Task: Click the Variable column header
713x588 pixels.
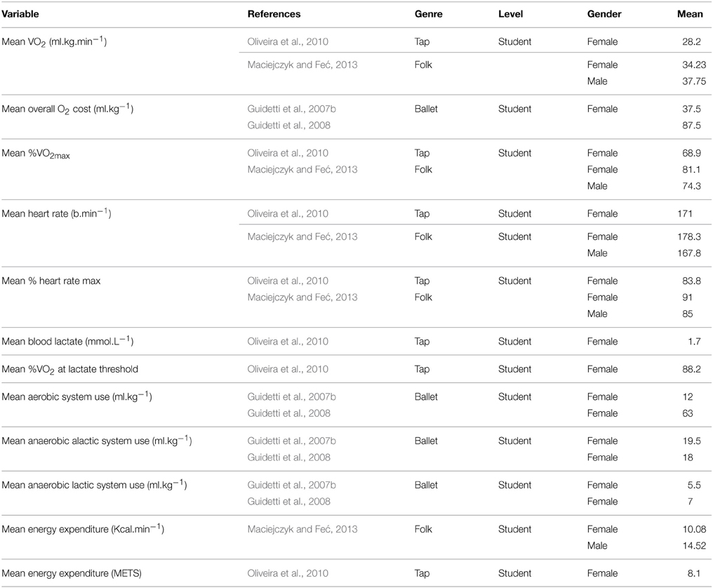Action: coord(20,14)
